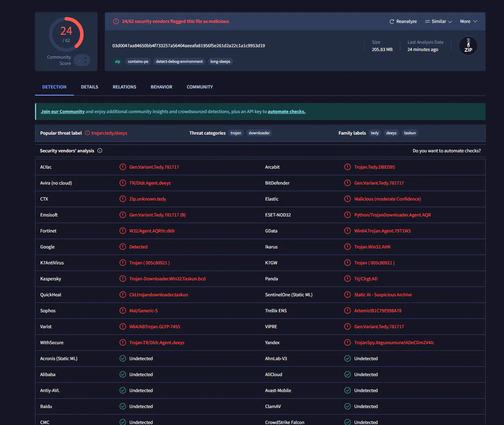Open the Similar dropdown
This screenshot has width=504, height=425.
438,22
